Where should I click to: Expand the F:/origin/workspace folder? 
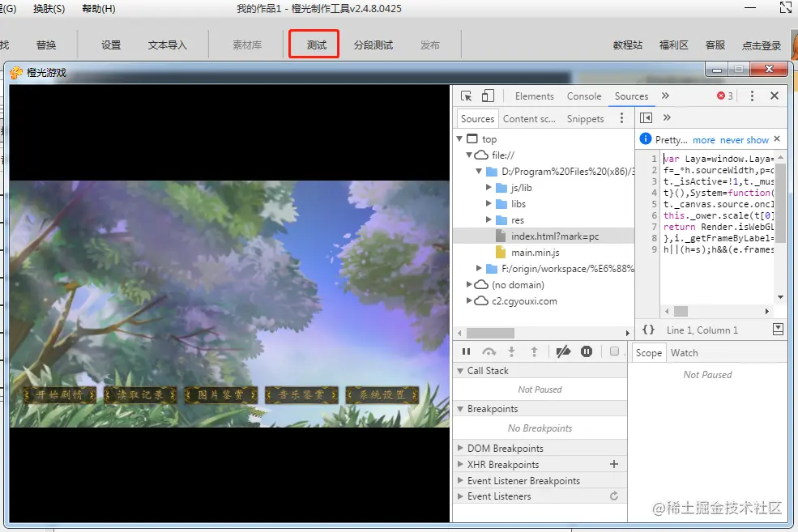[479, 268]
